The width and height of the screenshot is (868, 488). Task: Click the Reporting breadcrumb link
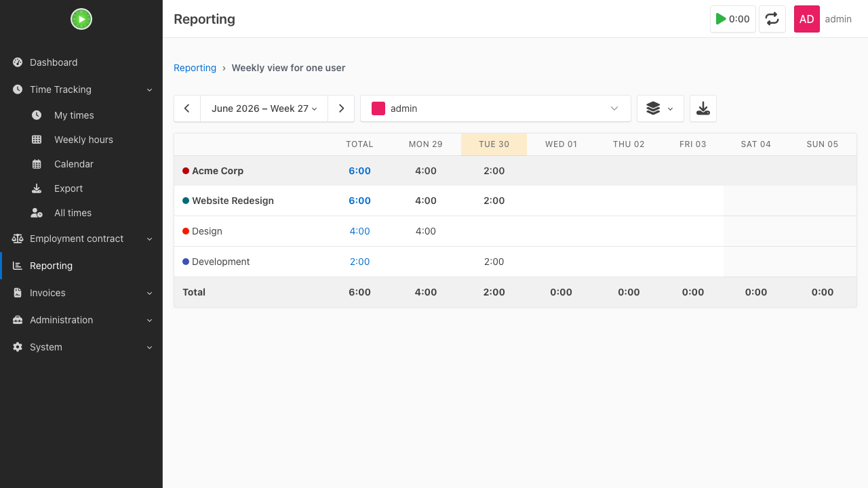pos(195,68)
